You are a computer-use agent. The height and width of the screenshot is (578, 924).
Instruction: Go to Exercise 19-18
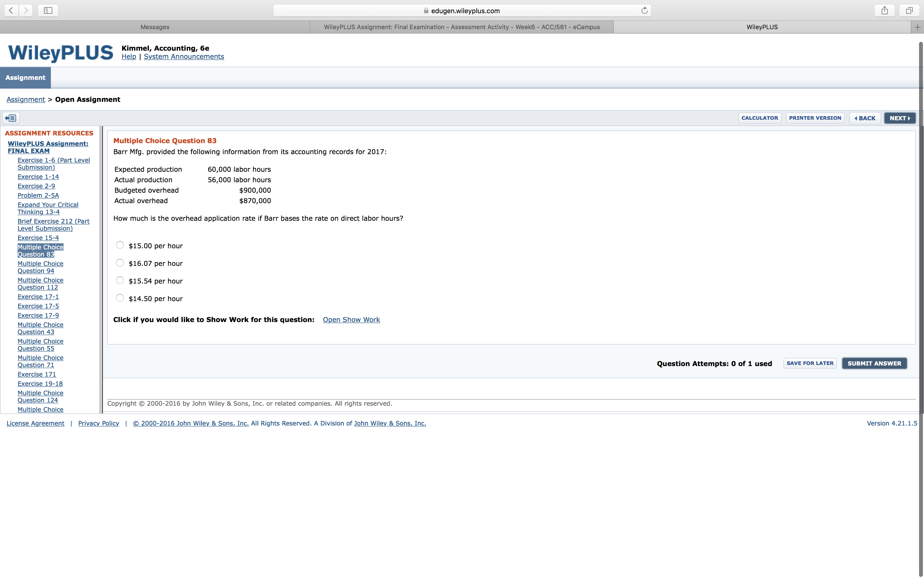40,384
